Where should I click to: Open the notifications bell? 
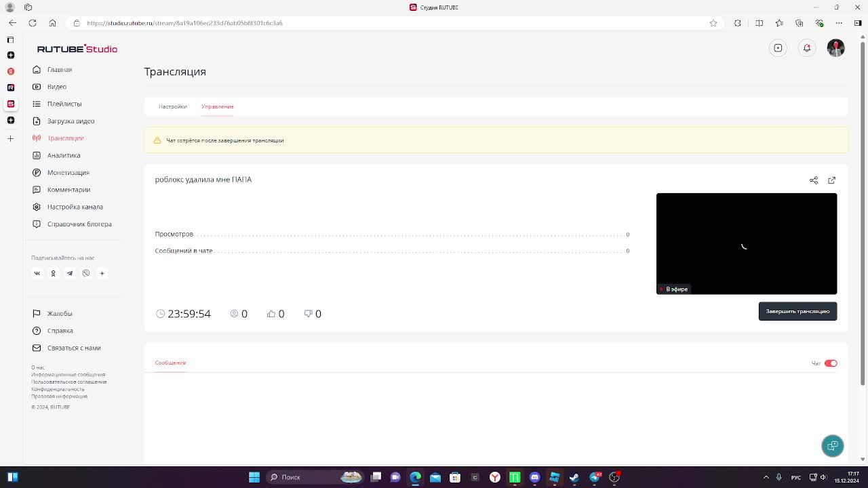(x=807, y=48)
